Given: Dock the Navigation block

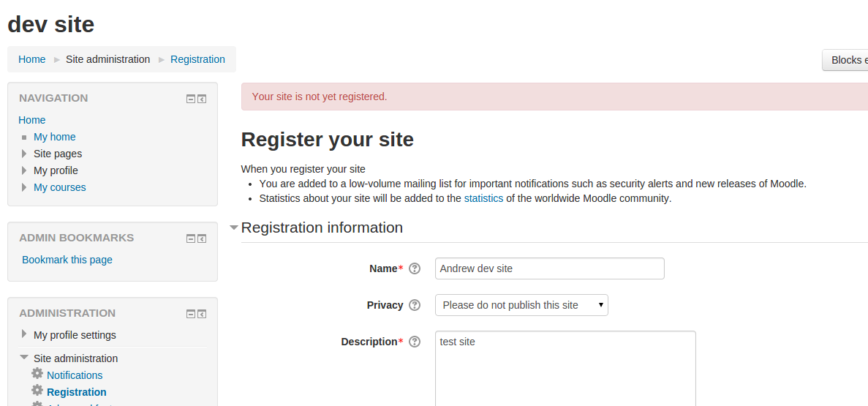Looking at the screenshot, I should (202, 99).
